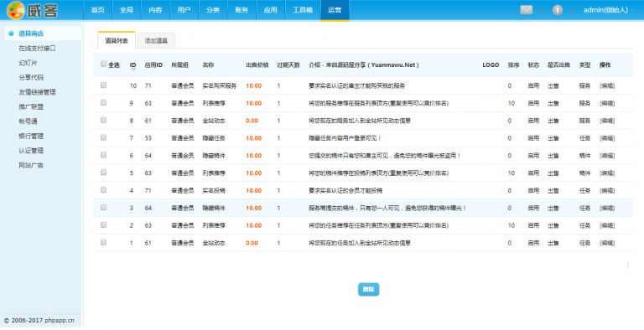
Task: Check the box for row ID 8
Action: click(x=103, y=120)
